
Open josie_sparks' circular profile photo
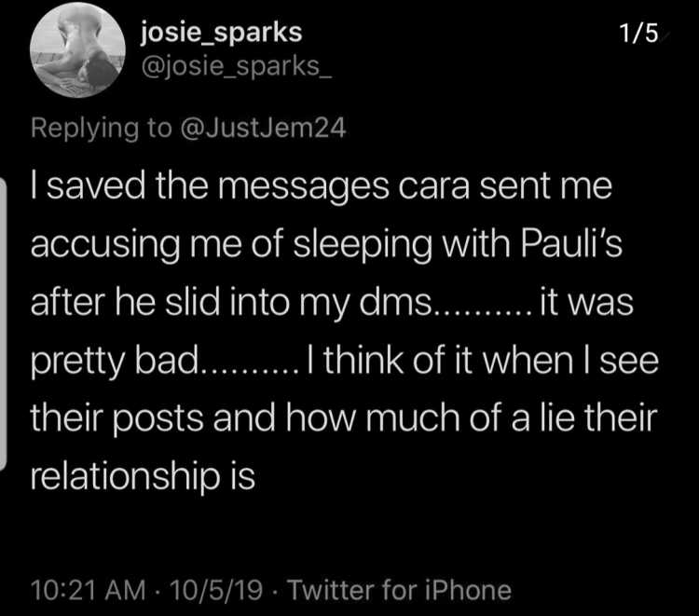[x=77, y=50]
